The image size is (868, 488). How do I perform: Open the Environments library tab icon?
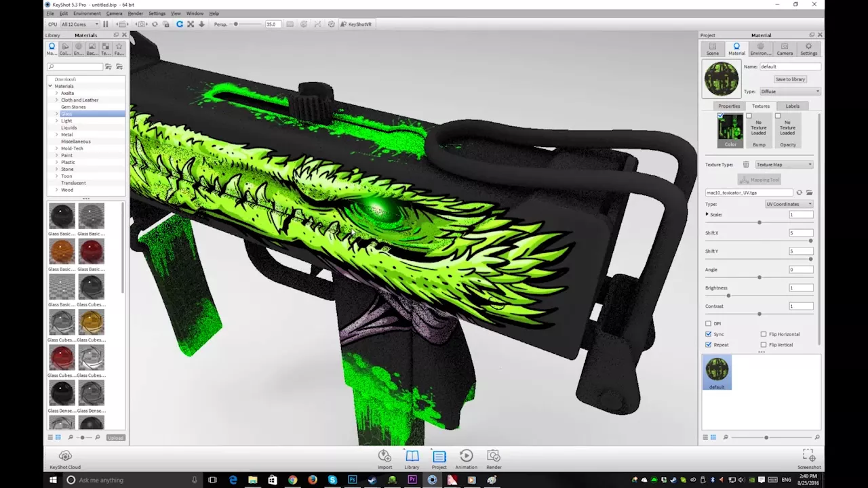[x=79, y=49]
